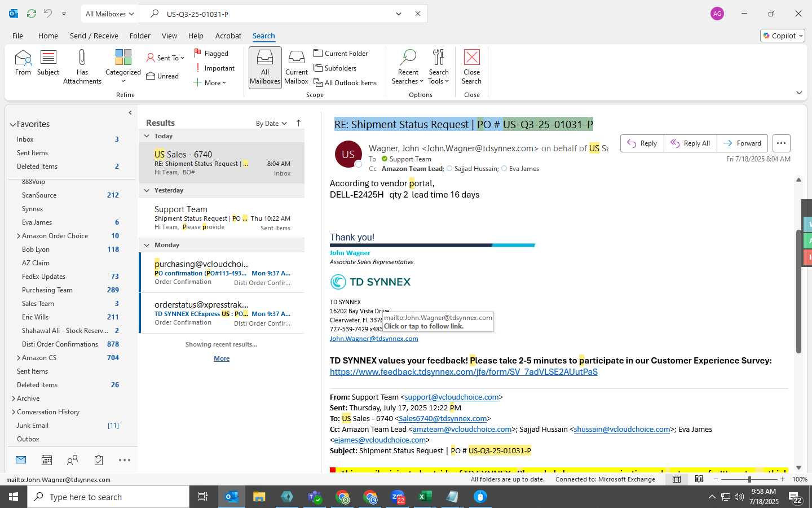Screen dimensions: 812x508
Task: Switch to the View tab
Action: 169,36
